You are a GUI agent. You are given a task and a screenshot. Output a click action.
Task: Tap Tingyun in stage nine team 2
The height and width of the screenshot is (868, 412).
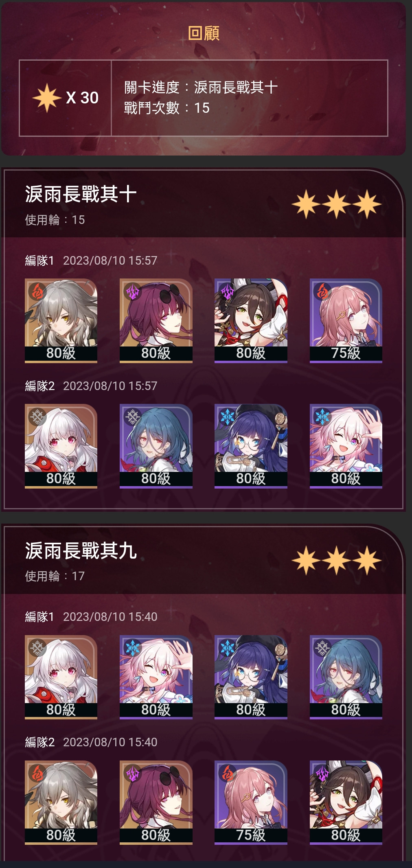346,802
